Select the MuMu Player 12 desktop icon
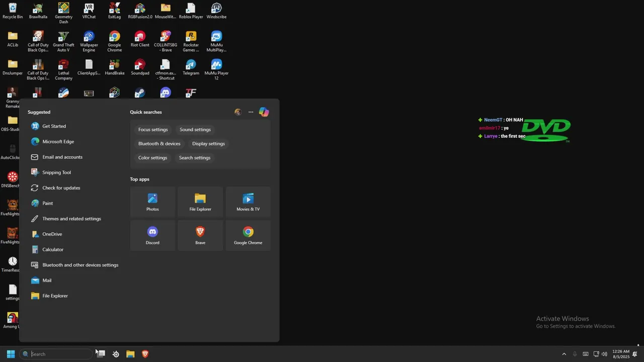 (216, 69)
